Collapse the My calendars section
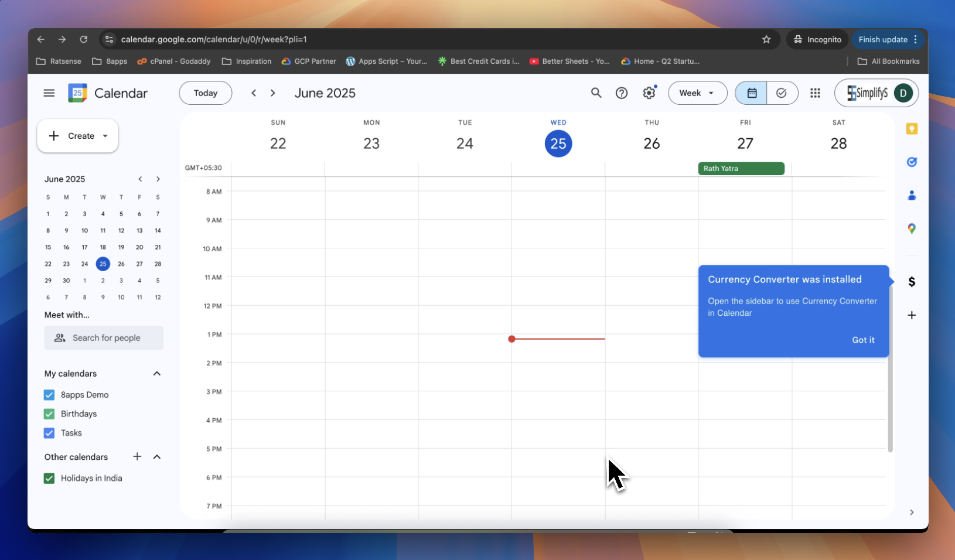The image size is (955, 560). pyautogui.click(x=157, y=374)
